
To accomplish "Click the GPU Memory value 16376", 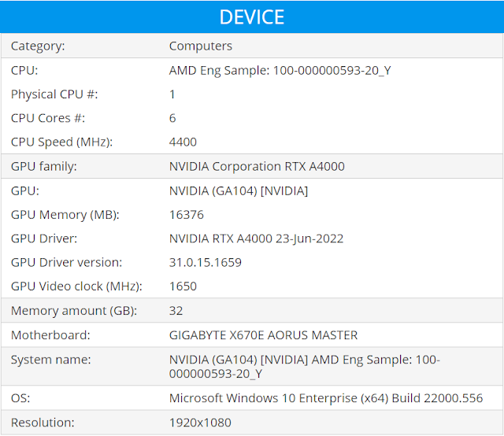I will (186, 214).
